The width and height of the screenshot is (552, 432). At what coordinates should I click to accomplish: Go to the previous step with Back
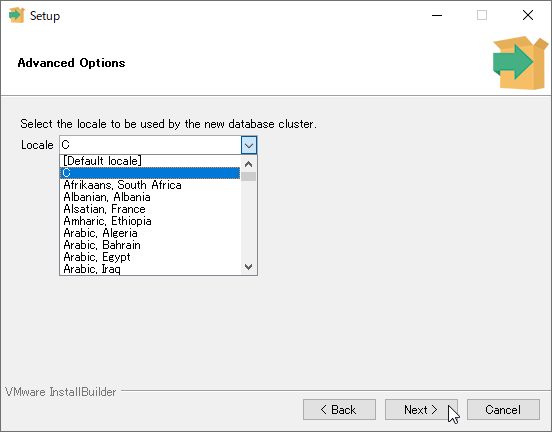point(339,409)
